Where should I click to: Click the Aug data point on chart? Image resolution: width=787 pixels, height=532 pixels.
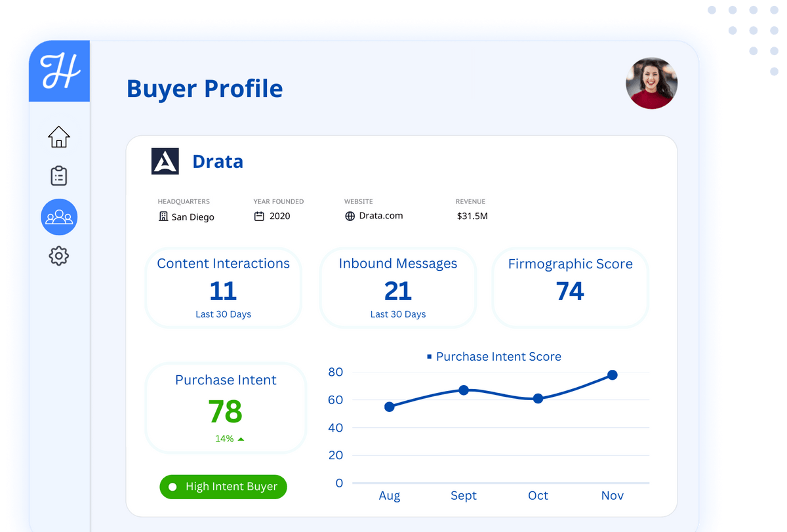click(x=389, y=407)
